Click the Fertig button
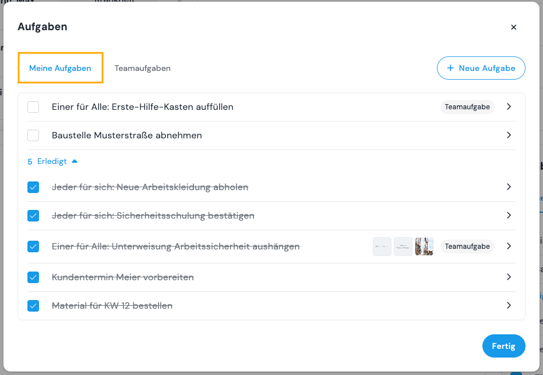The height and width of the screenshot is (375, 543). point(504,346)
